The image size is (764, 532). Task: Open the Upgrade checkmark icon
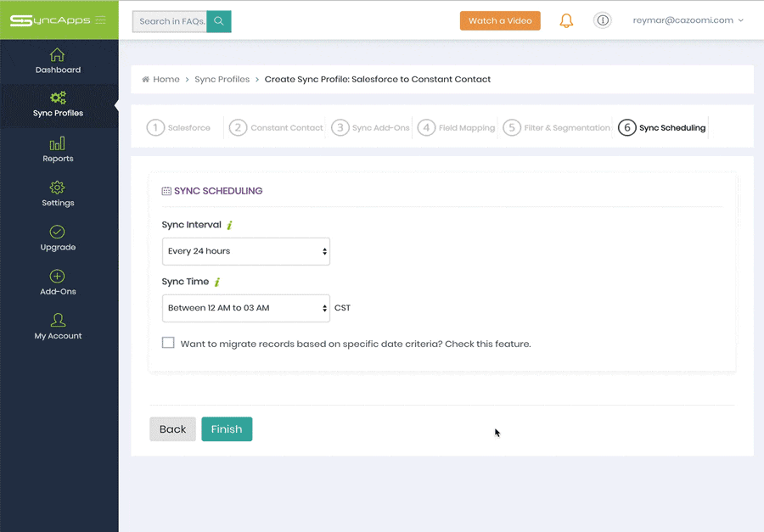57,232
